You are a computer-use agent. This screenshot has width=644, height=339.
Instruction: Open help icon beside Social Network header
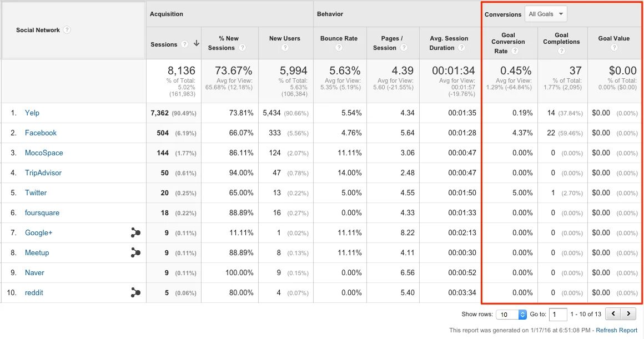pos(67,30)
